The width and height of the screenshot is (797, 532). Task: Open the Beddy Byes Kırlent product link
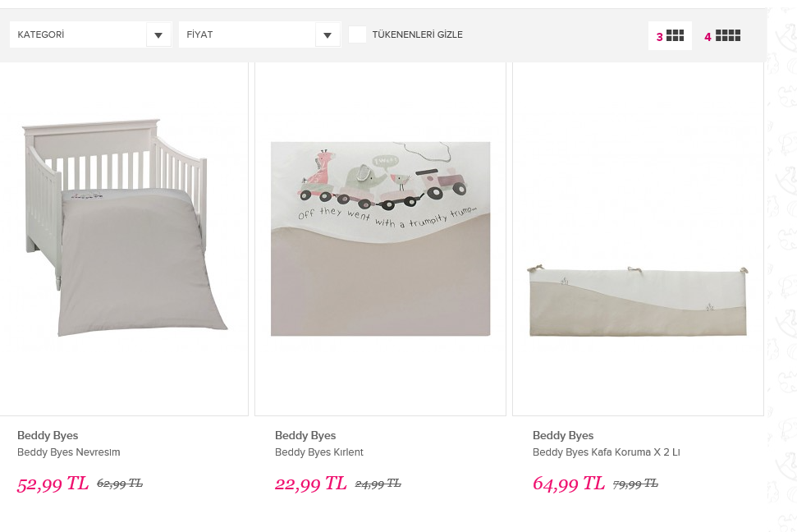click(x=319, y=452)
